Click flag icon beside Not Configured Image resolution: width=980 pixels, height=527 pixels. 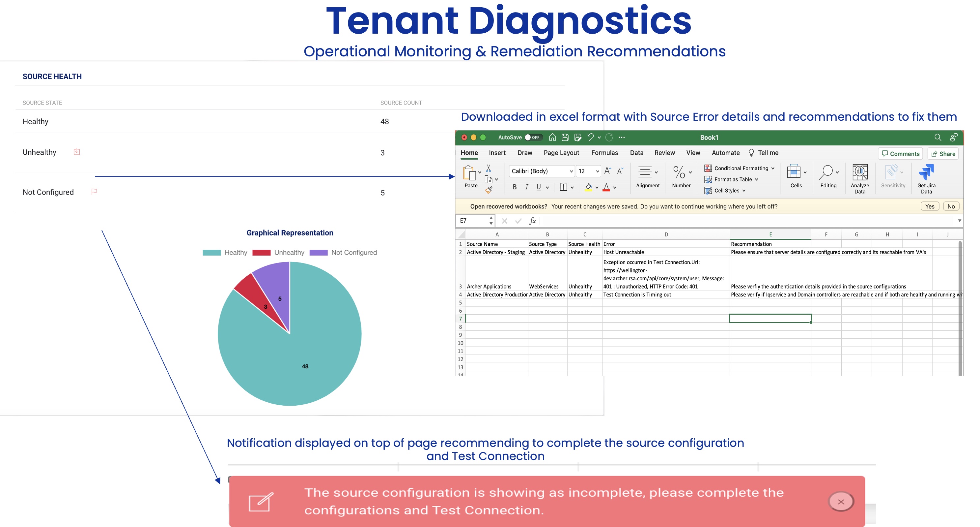click(94, 192)
